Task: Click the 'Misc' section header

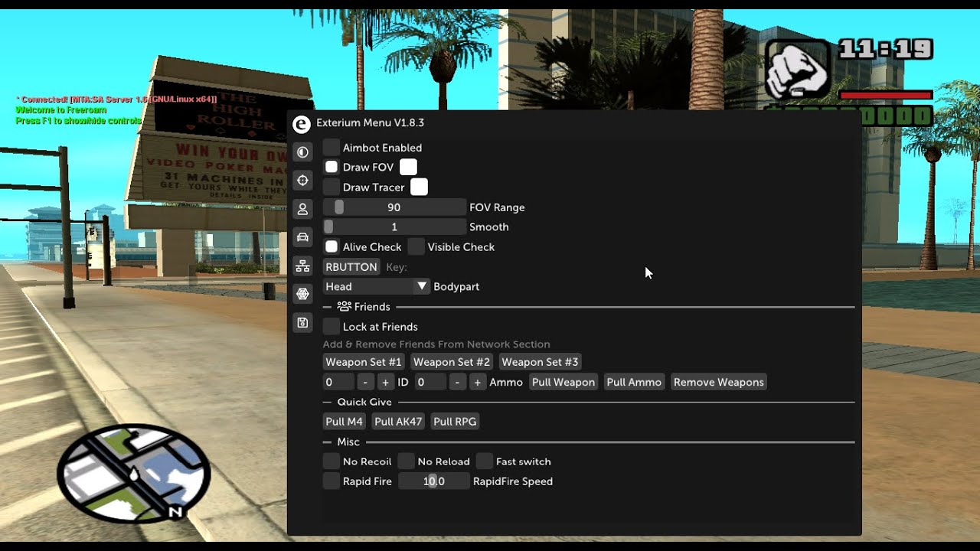Action: (348, 442)
